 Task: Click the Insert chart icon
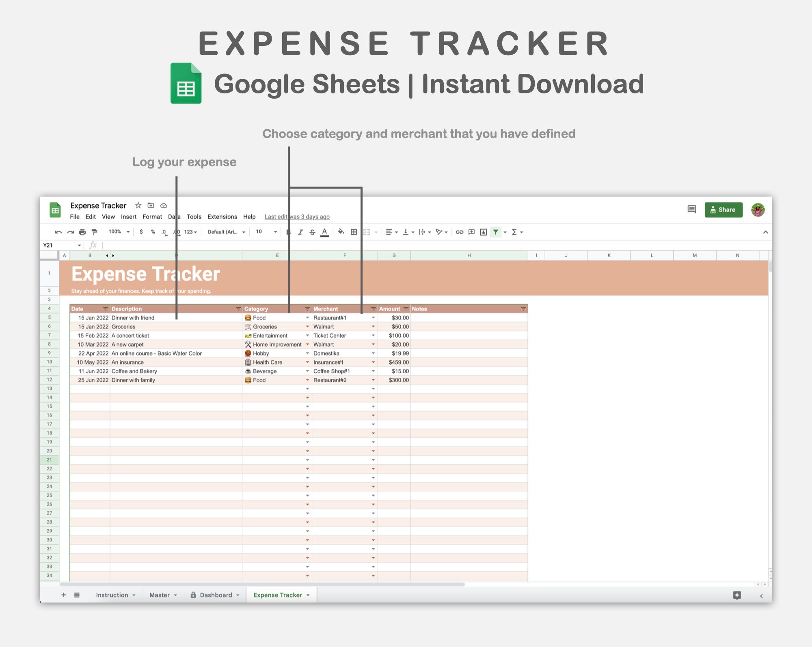pos(484,232)
